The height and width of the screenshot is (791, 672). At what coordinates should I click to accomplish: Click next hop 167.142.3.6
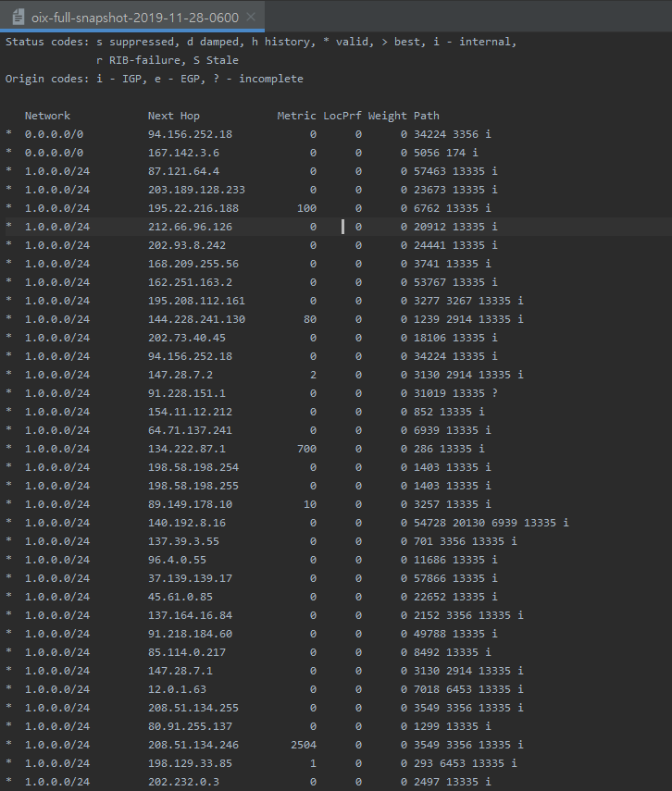pyautogui.click(x=183, y=153)
